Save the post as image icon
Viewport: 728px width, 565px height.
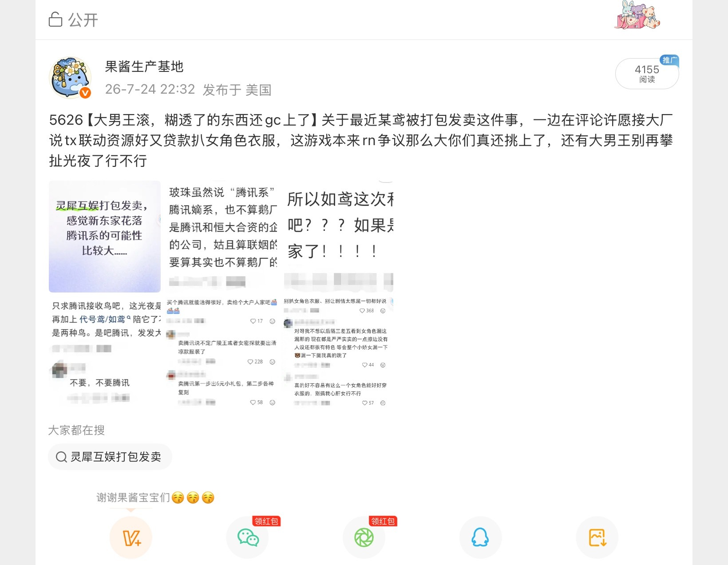(x=597, y=537)
